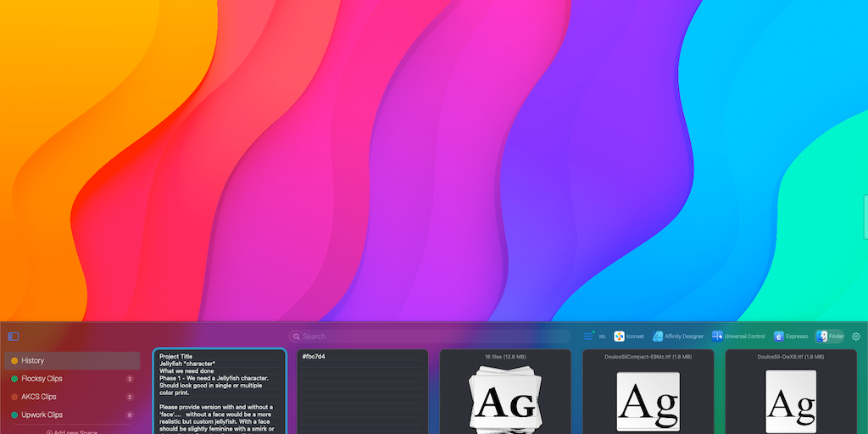The width and height of the screenshot is (868, 434).
Task: Select the DoulosSilCompact-E9Mz.ttf font clip
Action: (648, 392)
